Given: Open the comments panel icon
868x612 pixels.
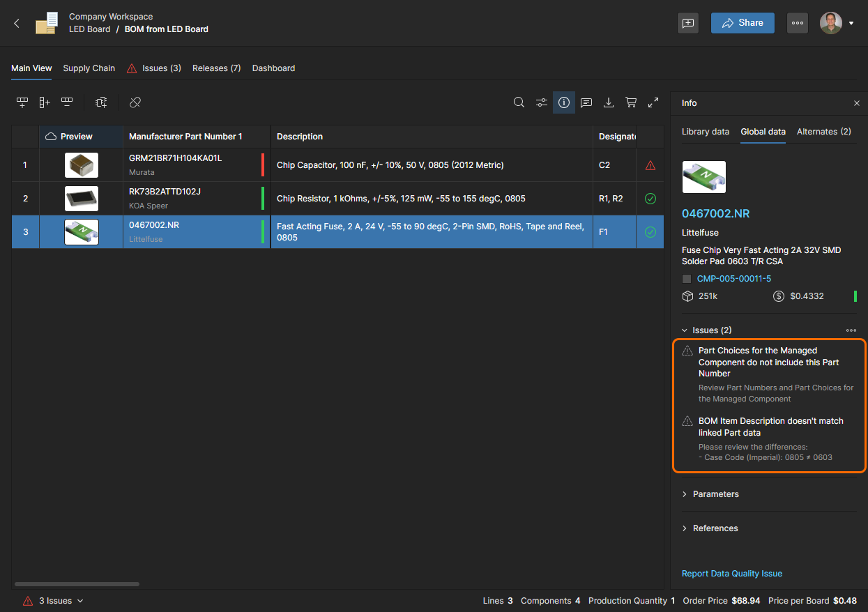Looking at the screenshot, I should click(586, 102).
